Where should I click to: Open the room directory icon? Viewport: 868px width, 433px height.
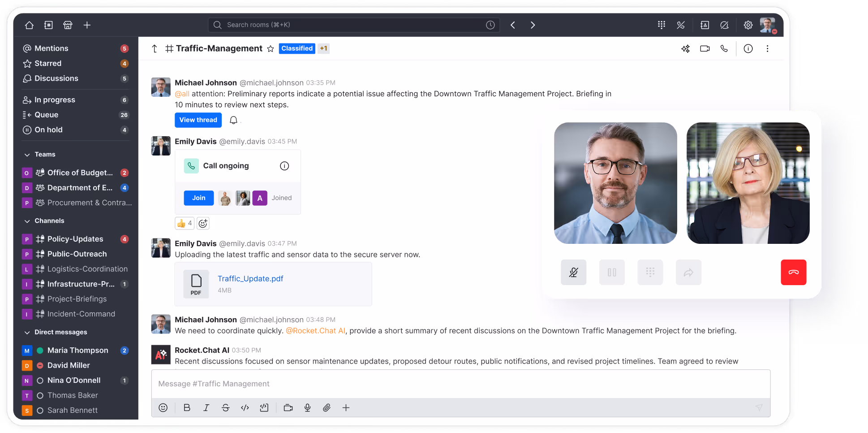coord(48,25)
